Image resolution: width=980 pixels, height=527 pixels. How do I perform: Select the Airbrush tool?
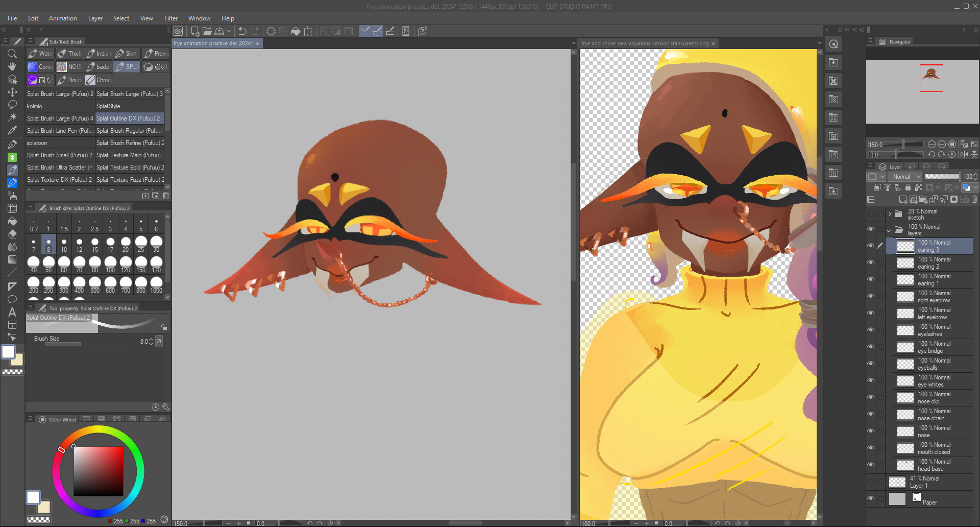click(12, 195)
